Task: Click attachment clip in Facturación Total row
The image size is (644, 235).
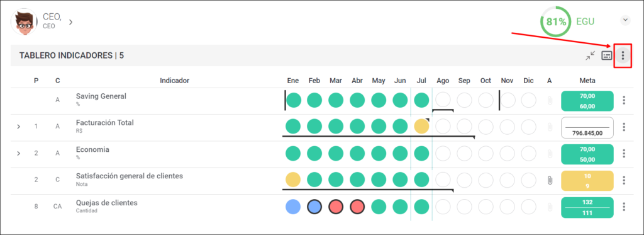Action: click(550, 127)
